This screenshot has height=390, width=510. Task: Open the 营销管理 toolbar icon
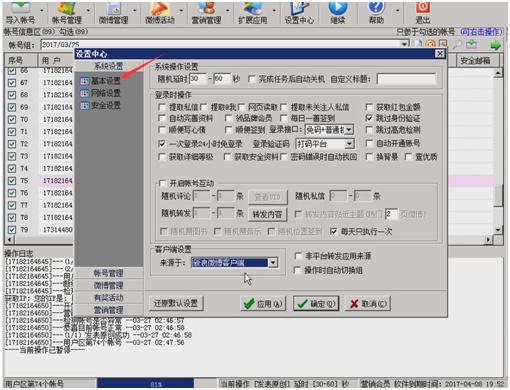click(206, 13)
